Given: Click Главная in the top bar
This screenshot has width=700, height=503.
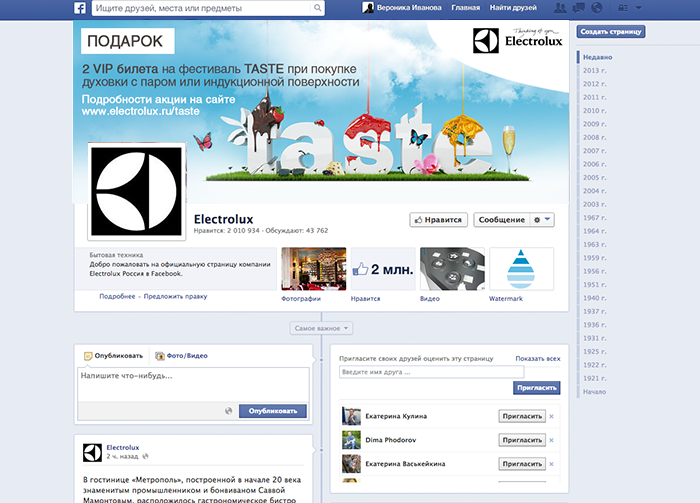Looking at the screenshot, I should pyautogui.click(x=466, y=8).
